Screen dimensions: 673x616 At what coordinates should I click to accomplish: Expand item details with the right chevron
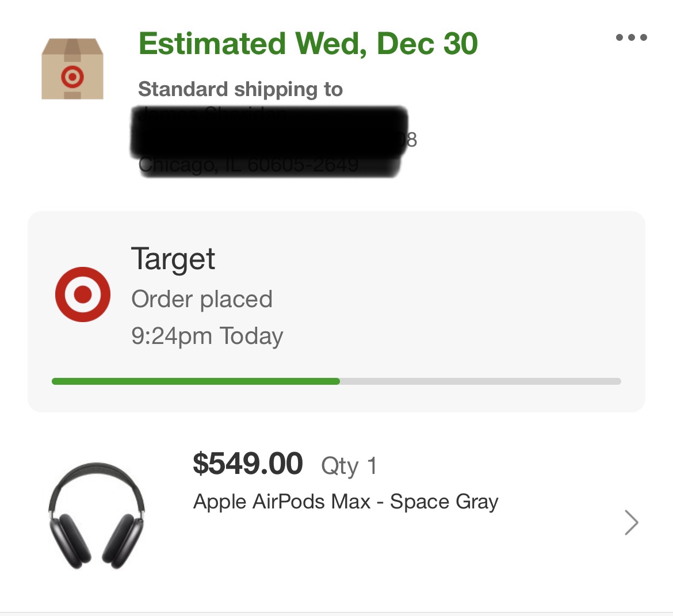(x=631, y=522)
